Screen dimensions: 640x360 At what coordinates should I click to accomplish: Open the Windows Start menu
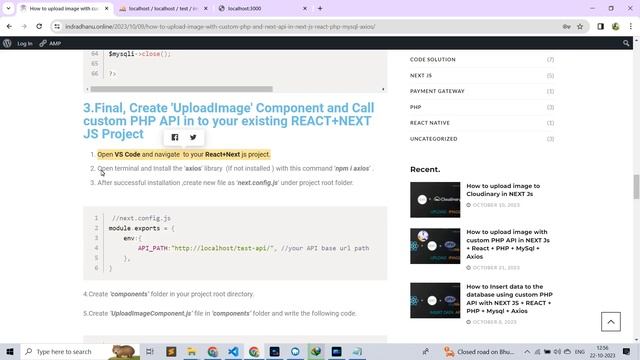[x=10, y=351]
